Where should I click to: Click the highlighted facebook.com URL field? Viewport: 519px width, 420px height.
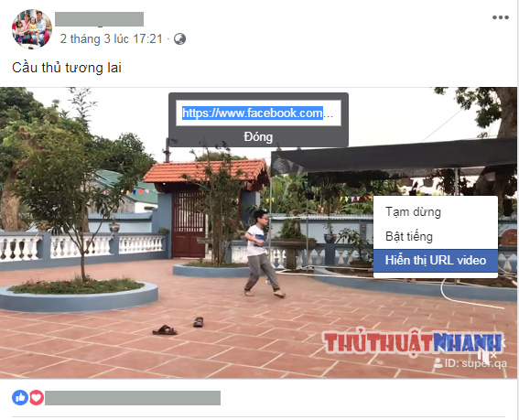pyautogui.click(x=258, y=113)
